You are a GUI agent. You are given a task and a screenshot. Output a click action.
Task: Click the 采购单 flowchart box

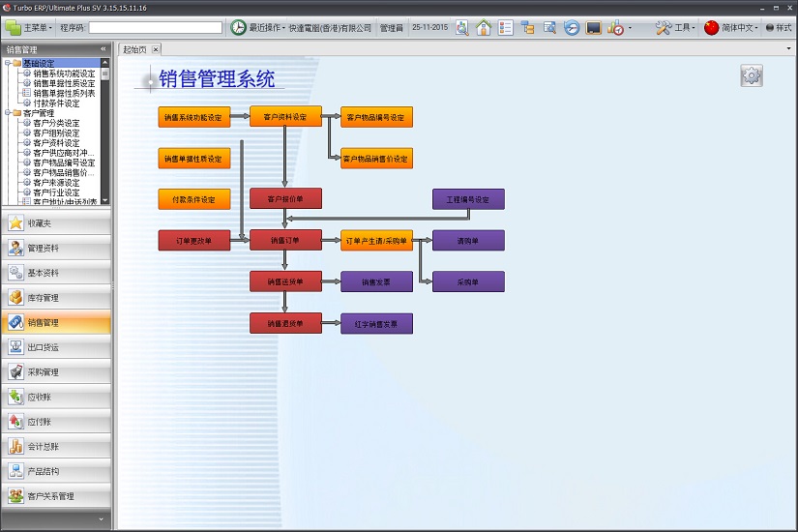click(468, 281)
